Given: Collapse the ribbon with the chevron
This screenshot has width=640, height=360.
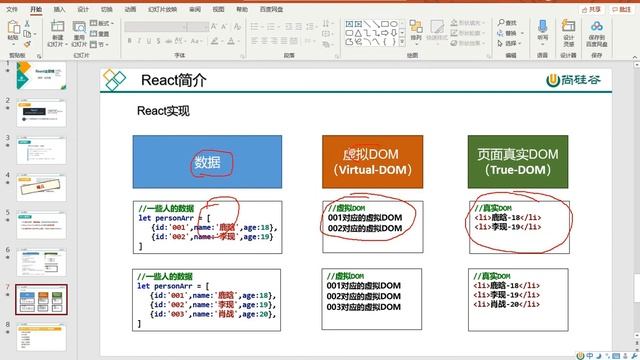Looking at the screenshot, I should click(x=635, y=57).
